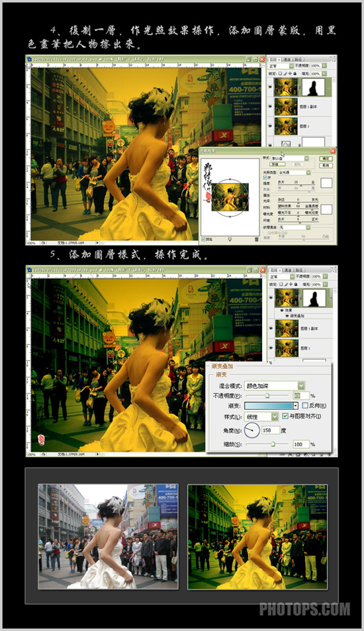Image resolution: width=364 pixels, height=631 pixels.
Task: Click the lock image pixels brush icon in step 5 panel
Action: 286,284
